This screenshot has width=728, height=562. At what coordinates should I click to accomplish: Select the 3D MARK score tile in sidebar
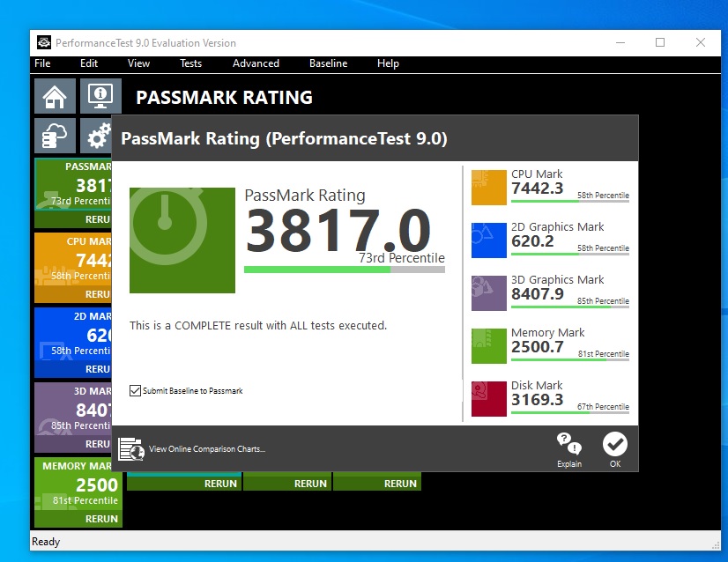(73, 410)
